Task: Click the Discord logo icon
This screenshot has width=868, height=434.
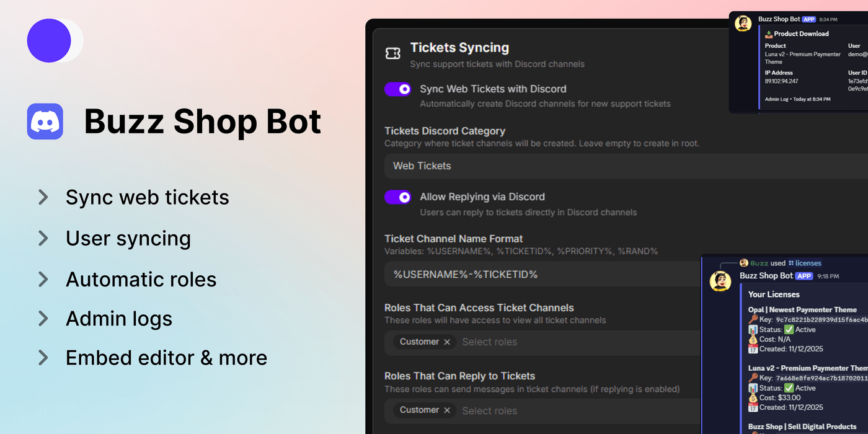Action: (45, 122)
